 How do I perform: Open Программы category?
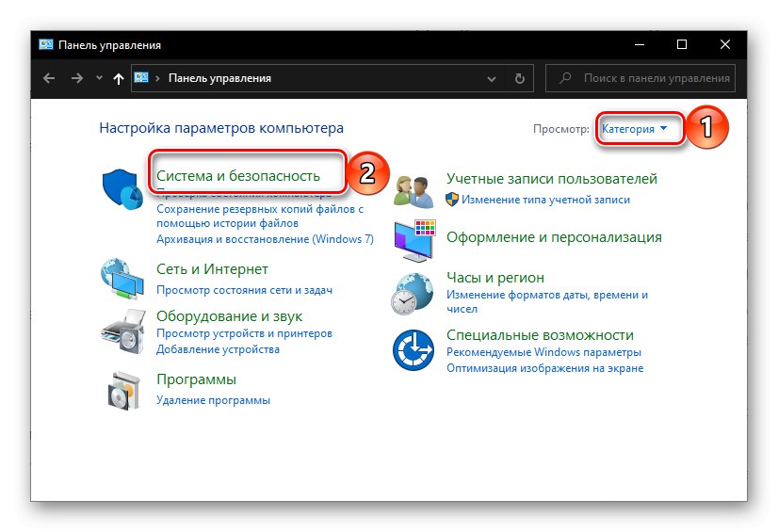click(x=197, y=379)
